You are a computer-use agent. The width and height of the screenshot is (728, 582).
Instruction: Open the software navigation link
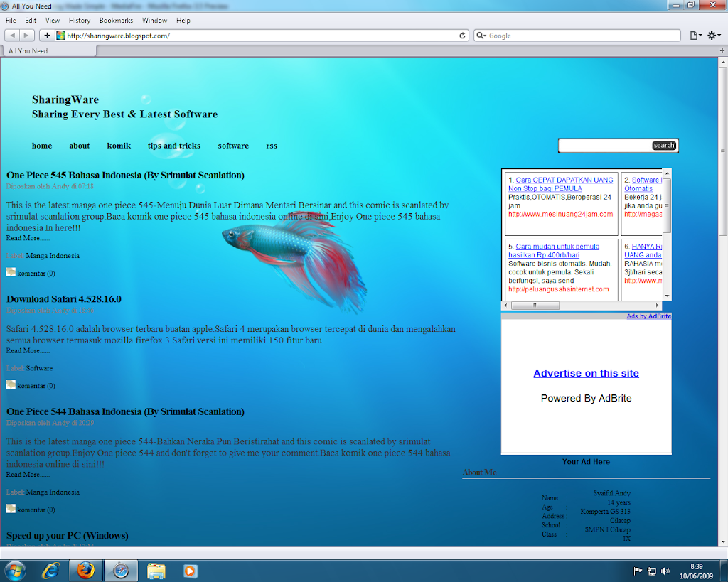click(x=233, y=146)
